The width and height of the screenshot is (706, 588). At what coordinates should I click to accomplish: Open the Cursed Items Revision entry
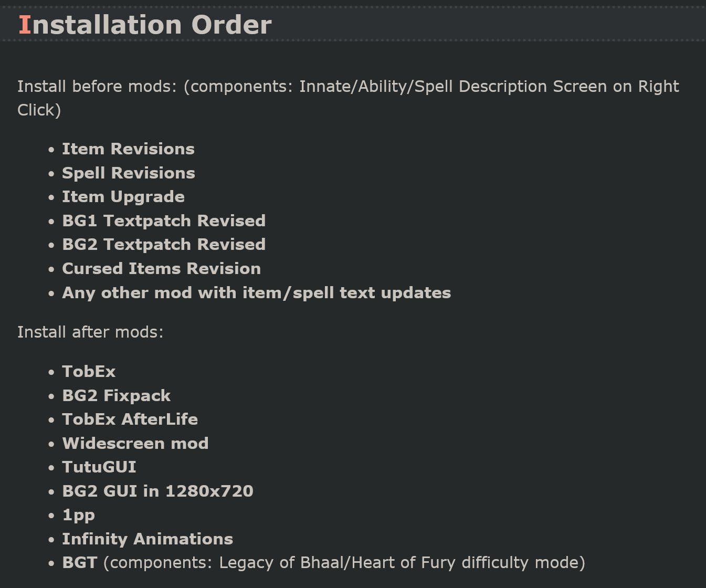click(161, 269)
